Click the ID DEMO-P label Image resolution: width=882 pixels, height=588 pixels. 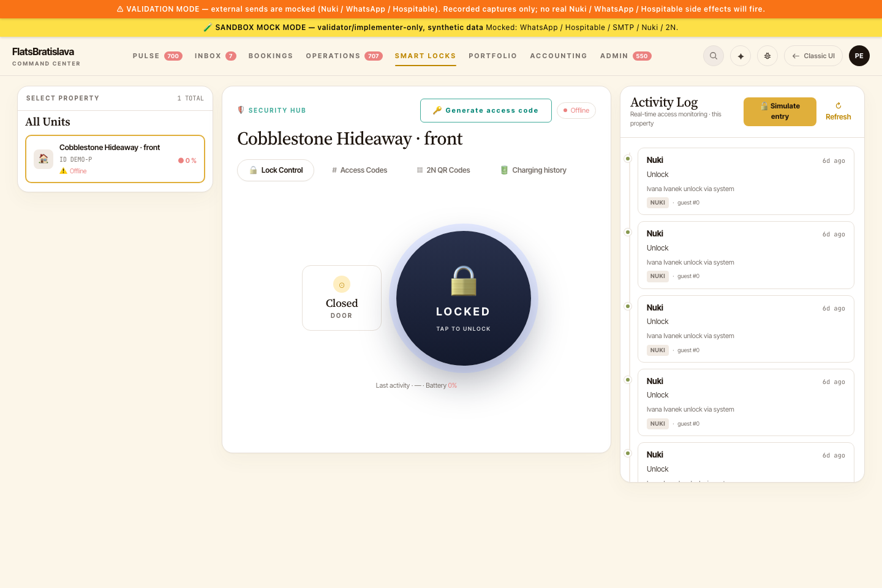pos(76,159)
